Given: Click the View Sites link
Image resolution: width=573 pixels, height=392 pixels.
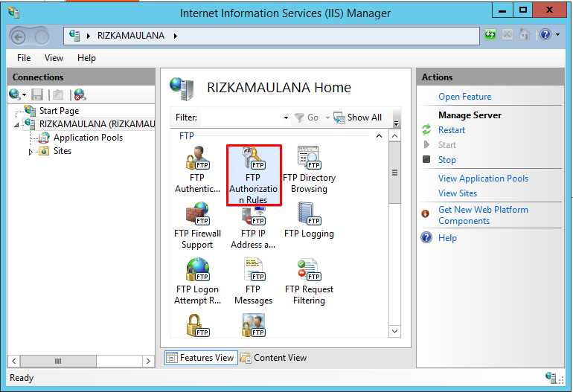Looking at the screenshot, I should 458,193.
